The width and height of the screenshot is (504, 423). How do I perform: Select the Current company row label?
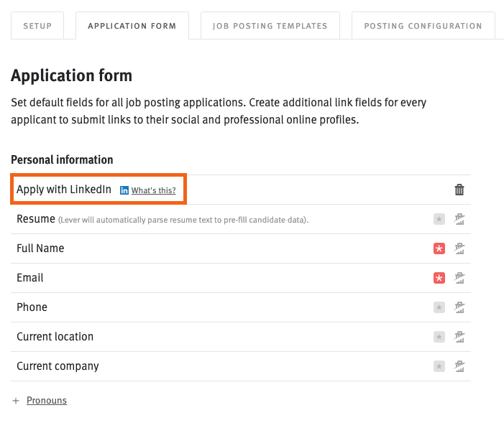tap(58, 366)
